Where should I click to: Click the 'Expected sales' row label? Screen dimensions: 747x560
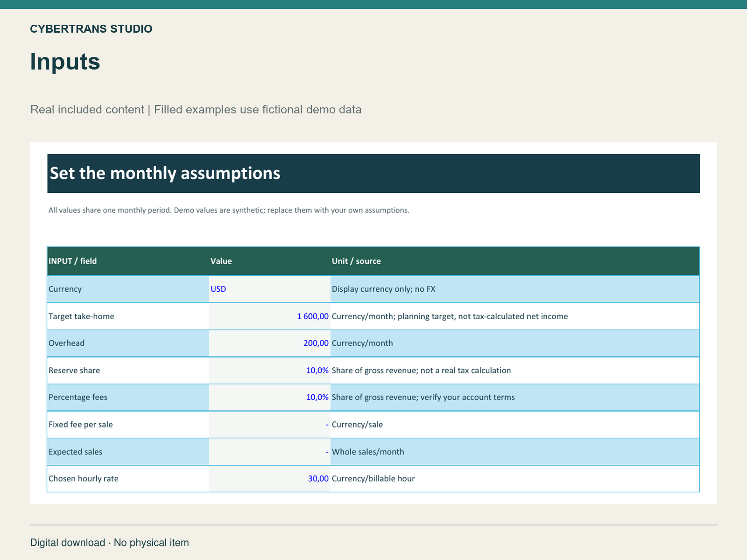[75, 452]
